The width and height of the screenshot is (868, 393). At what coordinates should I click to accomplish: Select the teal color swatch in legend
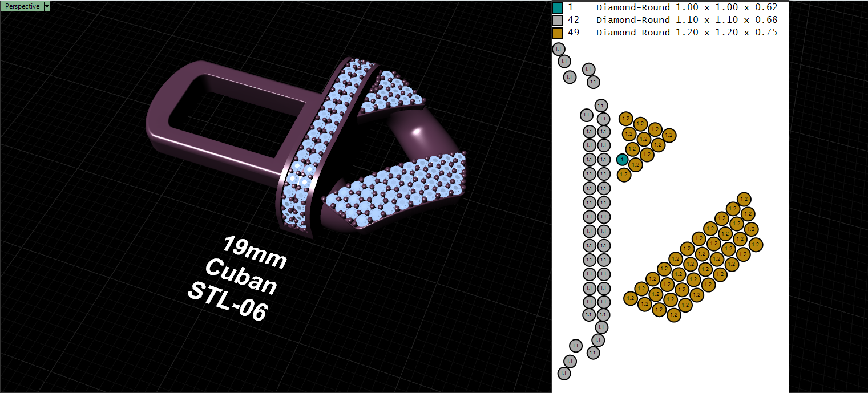tap(558, 8)
